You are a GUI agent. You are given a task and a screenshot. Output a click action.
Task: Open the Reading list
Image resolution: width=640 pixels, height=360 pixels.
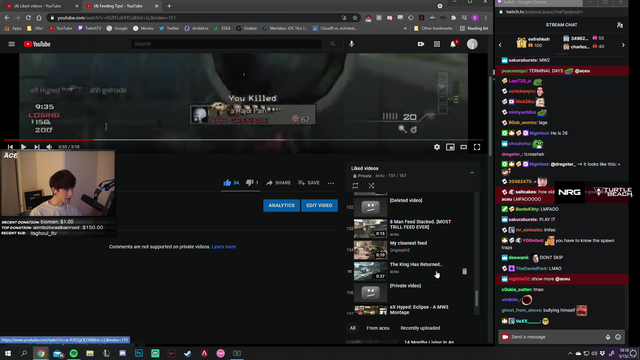tap(474, 28)
